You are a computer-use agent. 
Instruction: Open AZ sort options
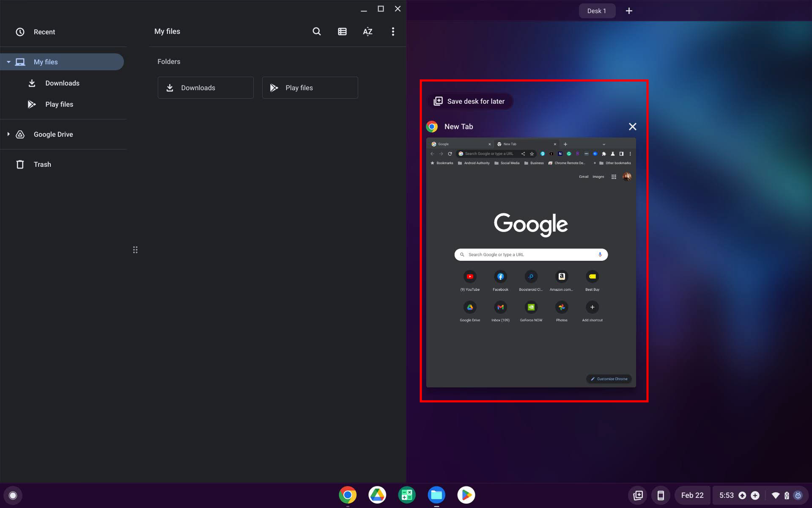point(368,31)
